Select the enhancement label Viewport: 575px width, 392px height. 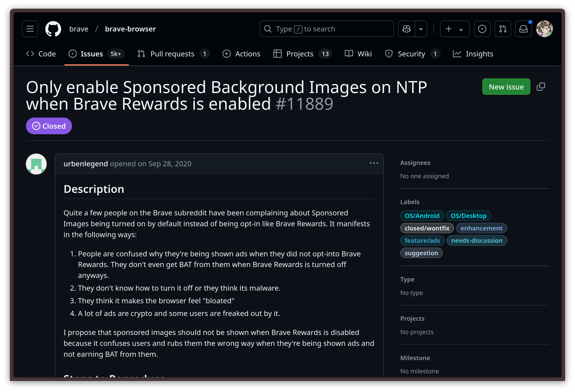481,228
